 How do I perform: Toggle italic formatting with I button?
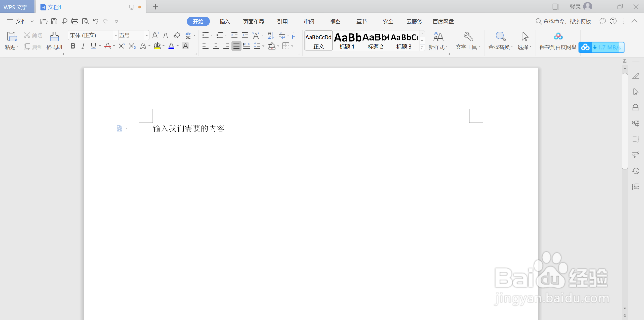coord(83,46)
